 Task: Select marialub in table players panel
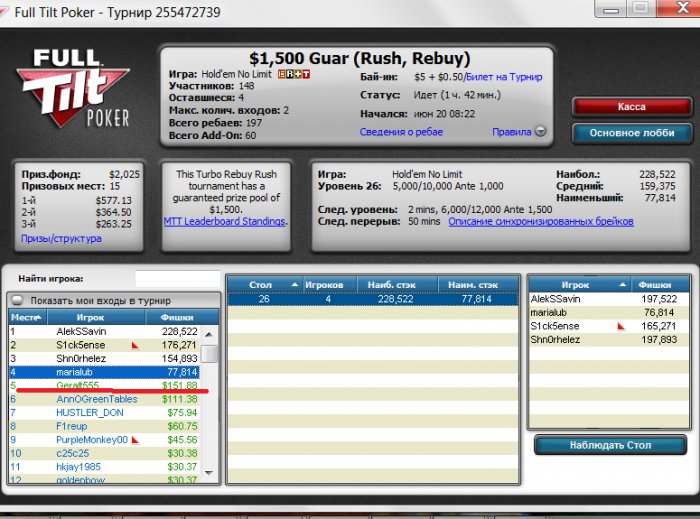pyautogui.click(x=609, y=312)
